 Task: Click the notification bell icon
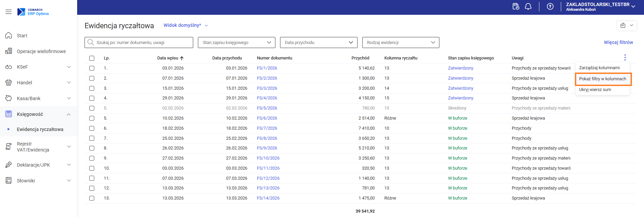pyautogui.click(x=528, y=6)
